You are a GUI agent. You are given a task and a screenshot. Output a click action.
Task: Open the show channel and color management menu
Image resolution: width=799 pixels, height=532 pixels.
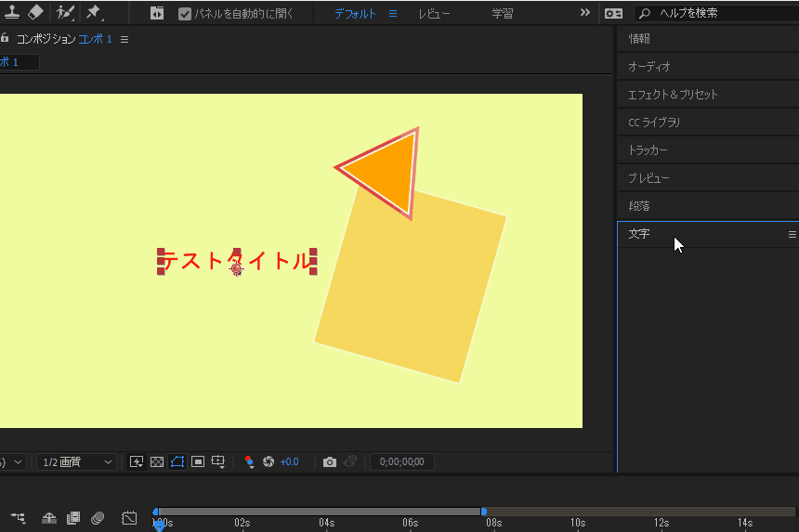(x=249, y=461)
